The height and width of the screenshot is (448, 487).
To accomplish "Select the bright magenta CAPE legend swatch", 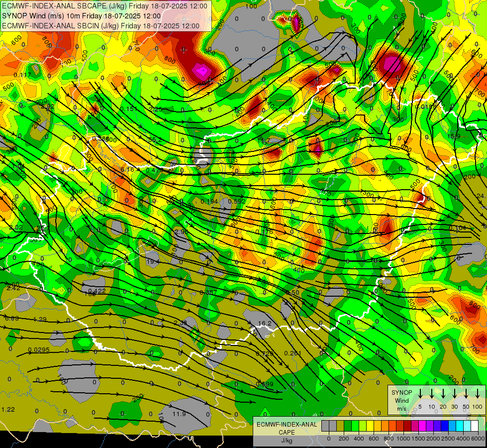I will click(422, 426).
